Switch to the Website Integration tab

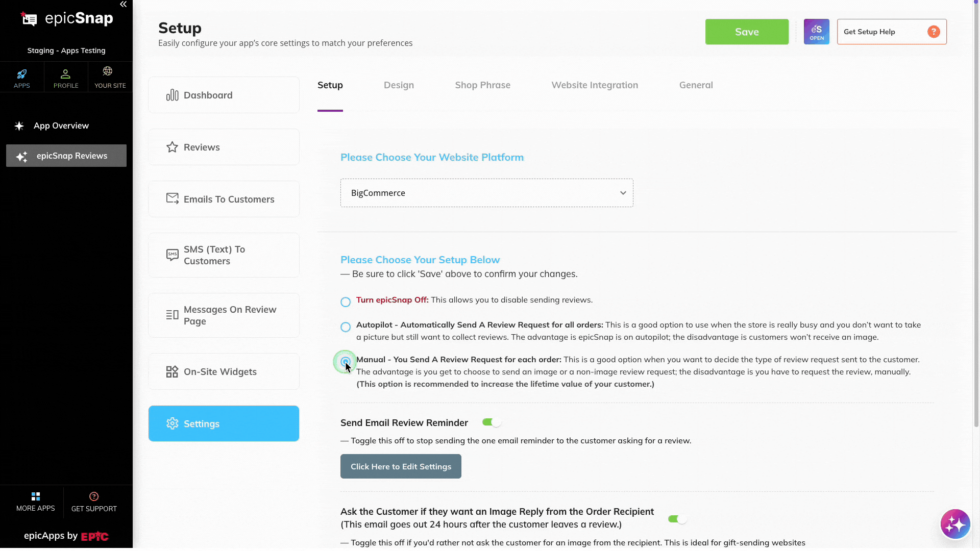(x=595, y=85)
